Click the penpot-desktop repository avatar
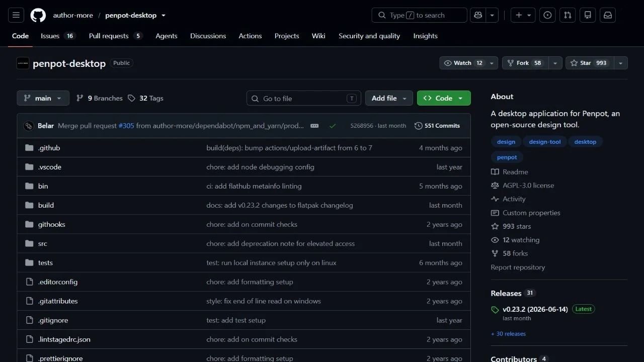Screen dimensions: 644x362 point(23,63)
